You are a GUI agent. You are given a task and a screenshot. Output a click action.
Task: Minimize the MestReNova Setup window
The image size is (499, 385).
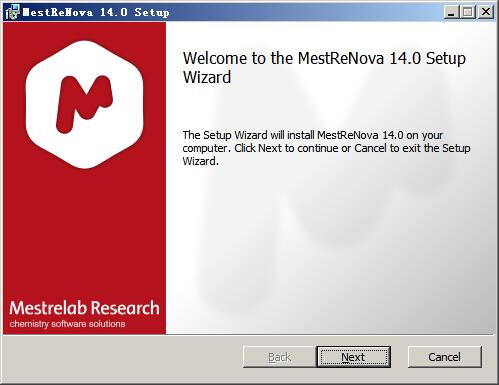pos(451,12)
